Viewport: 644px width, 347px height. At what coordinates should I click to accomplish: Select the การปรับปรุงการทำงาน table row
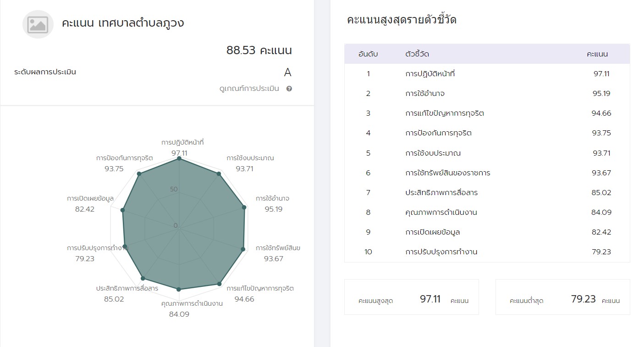[x=487, y=252]
